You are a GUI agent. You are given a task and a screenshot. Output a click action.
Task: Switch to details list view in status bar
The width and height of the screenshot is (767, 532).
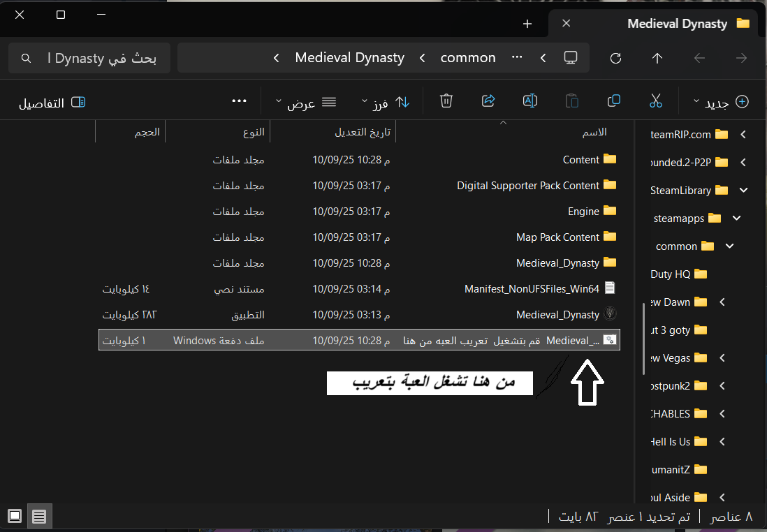coord(39,516)
